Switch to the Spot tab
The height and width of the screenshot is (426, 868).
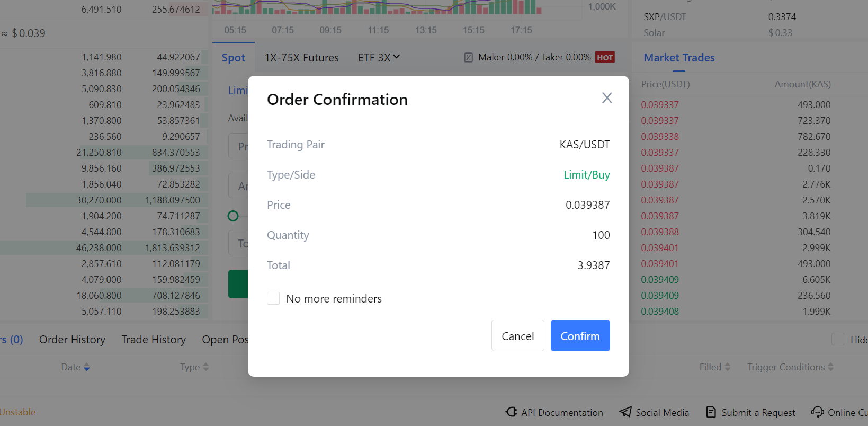(233, 57)
